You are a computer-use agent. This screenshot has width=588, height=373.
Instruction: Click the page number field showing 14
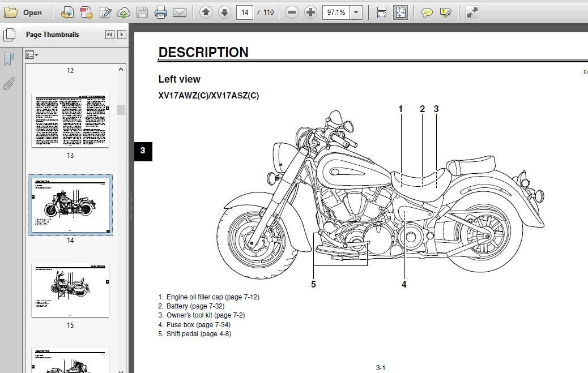tap(245, 12)
